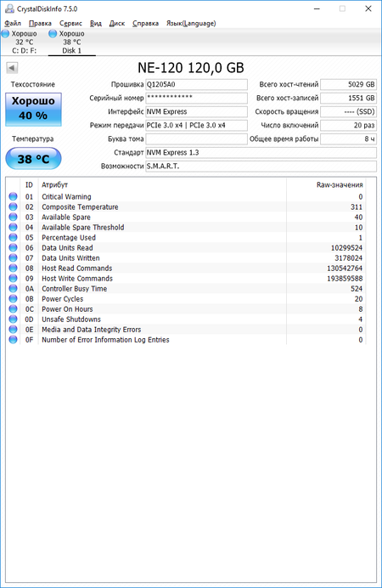This screenshot has width=382, height=588.
Task: Click the status orb for Critical Warning
Action: click(13, 196)
